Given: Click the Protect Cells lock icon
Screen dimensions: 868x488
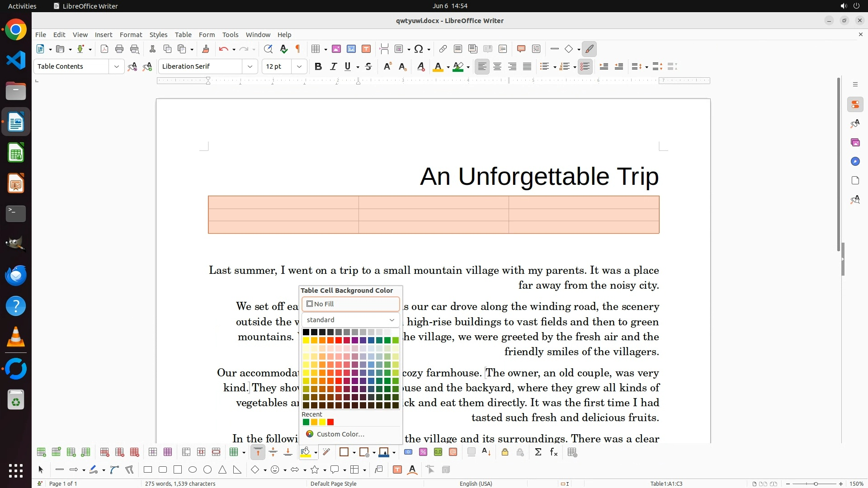Looking at the screenshot, I should (505, 452).
